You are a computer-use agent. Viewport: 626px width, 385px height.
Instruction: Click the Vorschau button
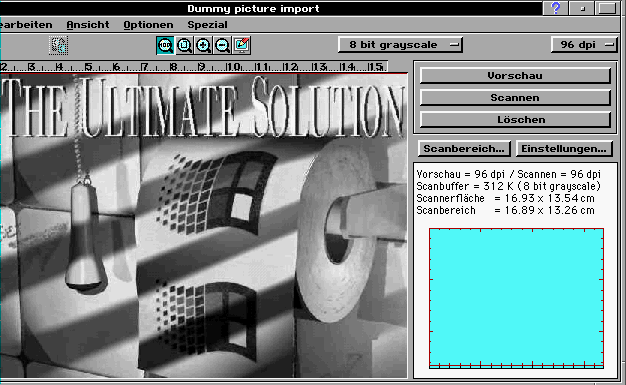[515, 75]
